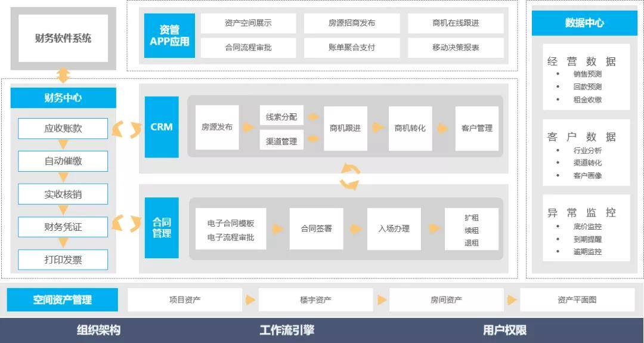The image size is (644, 343).
Task: Click the 客户管理 box
Action: (x=477, y=128)
